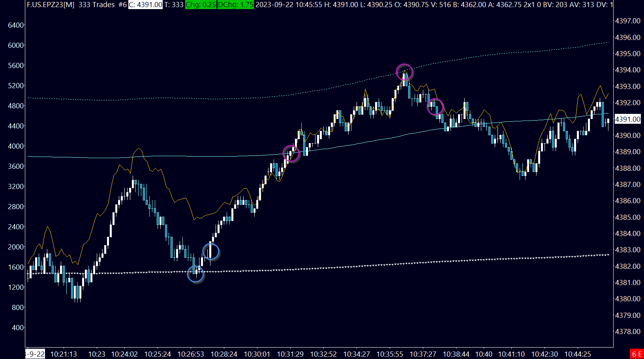Click the 4382.00 price scale label

[x=628, y=266]
